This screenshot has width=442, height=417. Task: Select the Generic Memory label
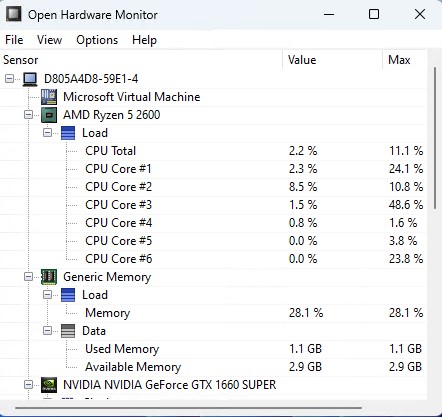click(107, 277)
